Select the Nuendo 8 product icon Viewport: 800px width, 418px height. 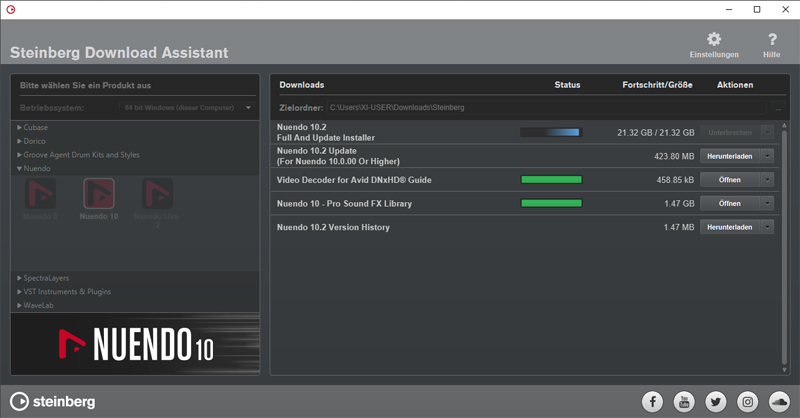40,194
